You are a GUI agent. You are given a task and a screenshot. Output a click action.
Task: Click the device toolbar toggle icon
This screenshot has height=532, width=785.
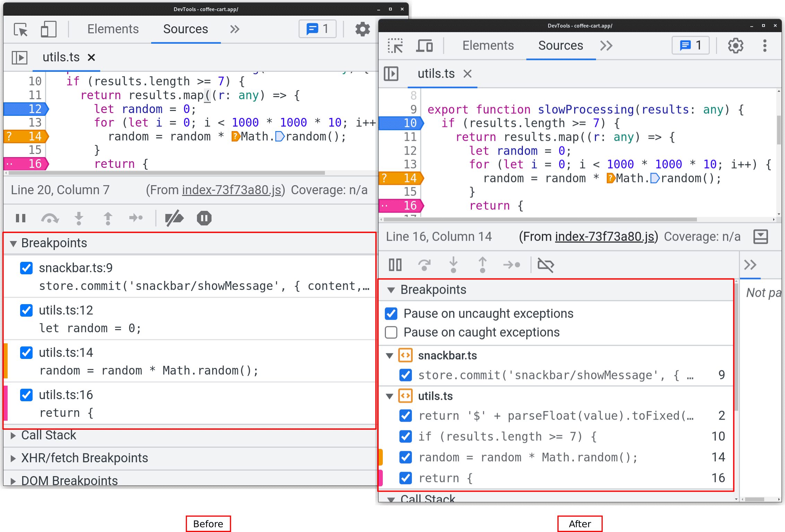pos(47,29)
